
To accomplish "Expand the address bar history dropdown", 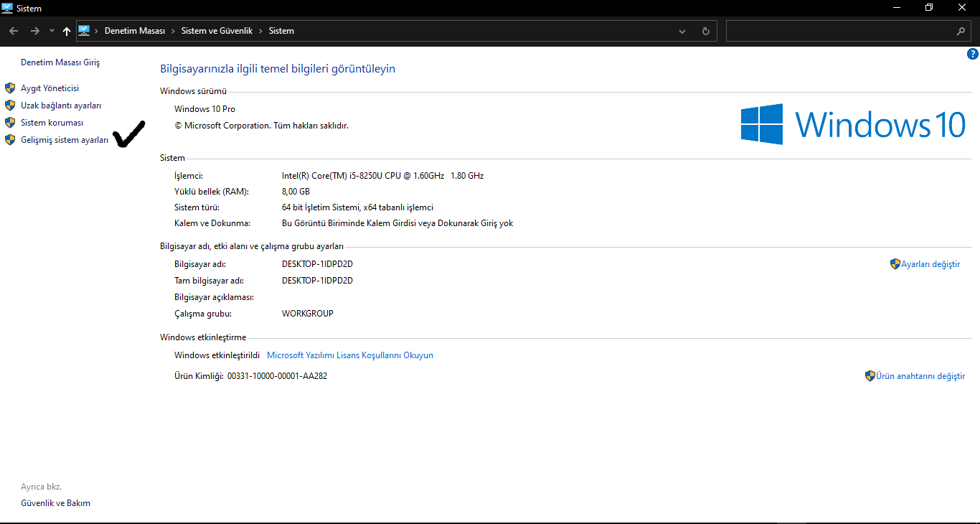I will pyautogui.click(x=682, y=31).
